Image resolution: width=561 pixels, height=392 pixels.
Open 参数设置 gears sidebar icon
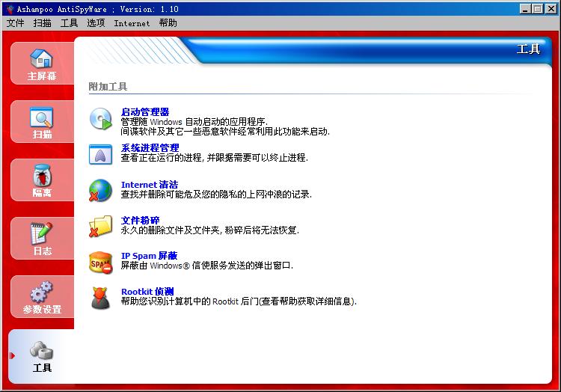click(x=41, y=292)
